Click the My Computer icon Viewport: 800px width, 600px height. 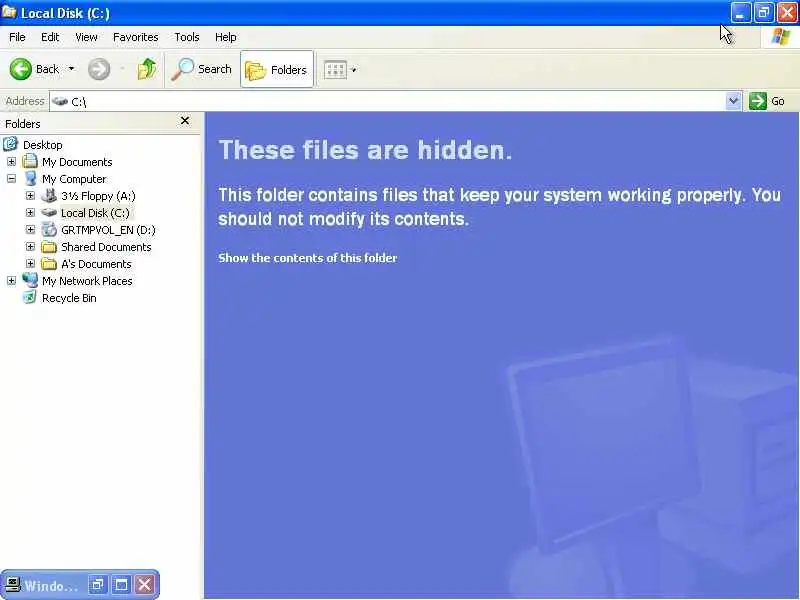31,179
